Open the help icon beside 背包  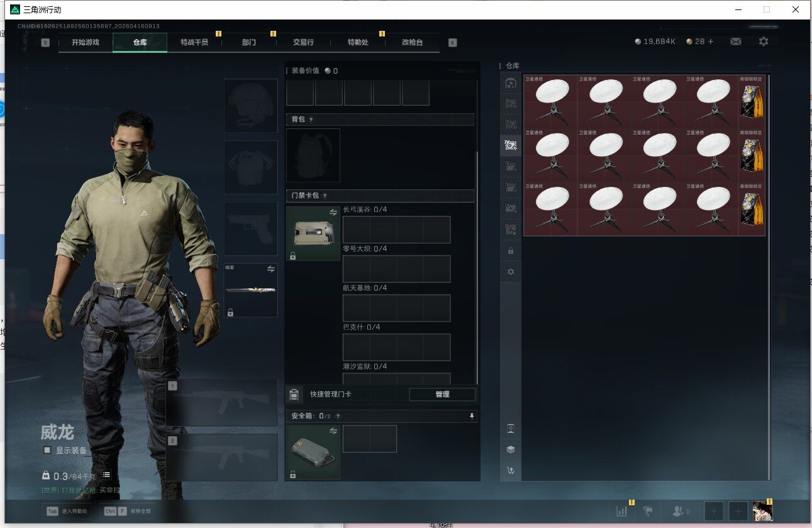click(311, 120)
